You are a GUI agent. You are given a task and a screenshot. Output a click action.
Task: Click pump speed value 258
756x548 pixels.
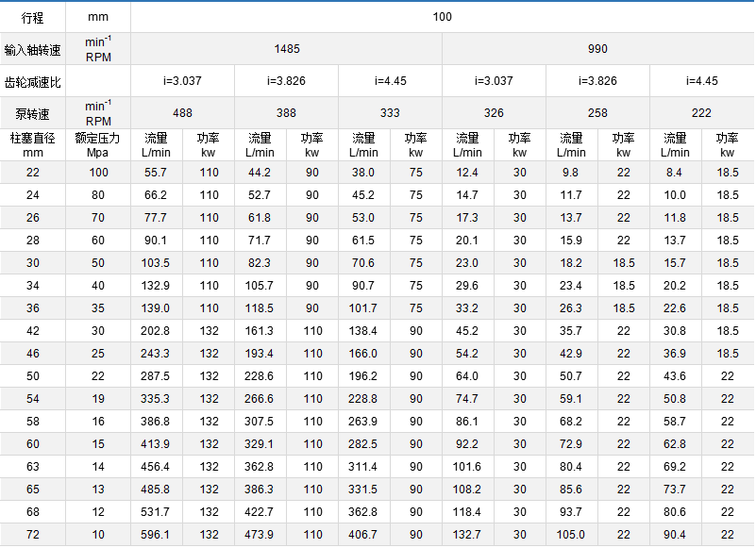[x=597, y=113]
